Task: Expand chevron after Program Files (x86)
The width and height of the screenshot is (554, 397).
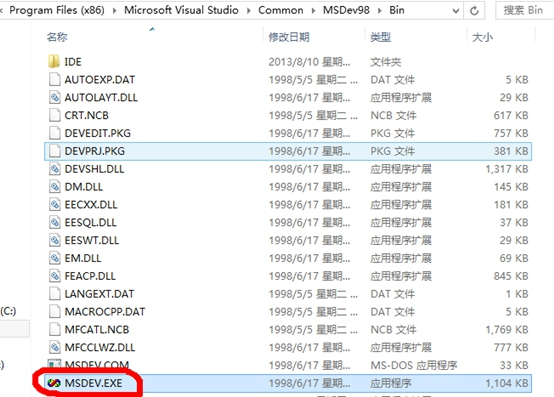Action: 114,11
